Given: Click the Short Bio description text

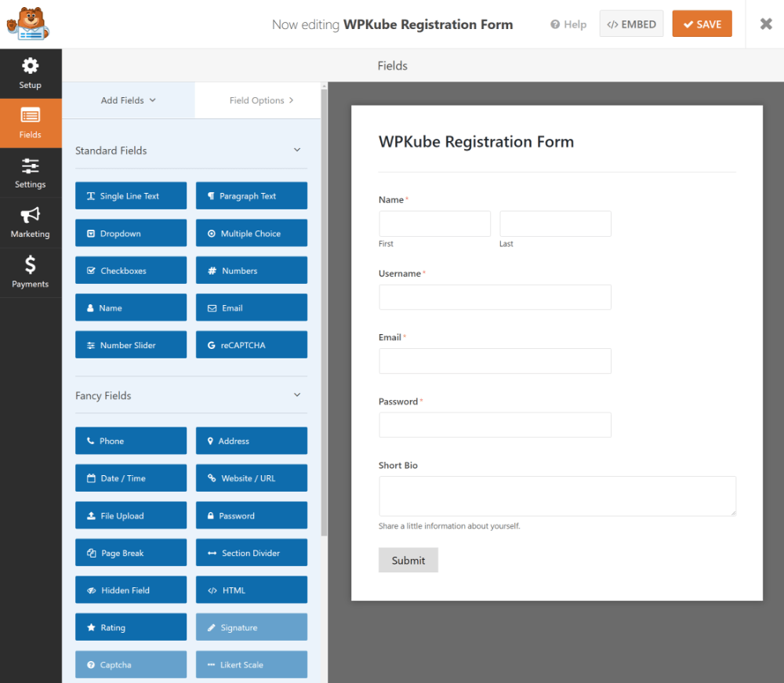Looking at the screenshot, I should 449,526.
